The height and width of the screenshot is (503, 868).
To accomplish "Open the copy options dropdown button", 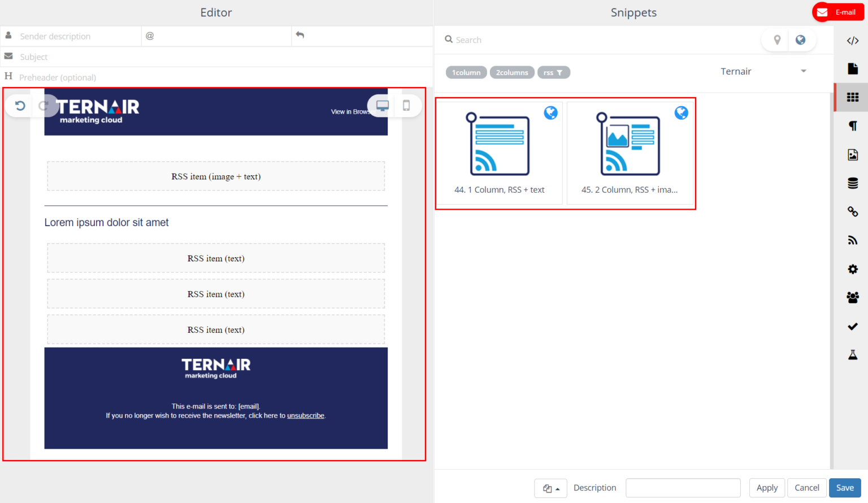I will tap(550, 488).
